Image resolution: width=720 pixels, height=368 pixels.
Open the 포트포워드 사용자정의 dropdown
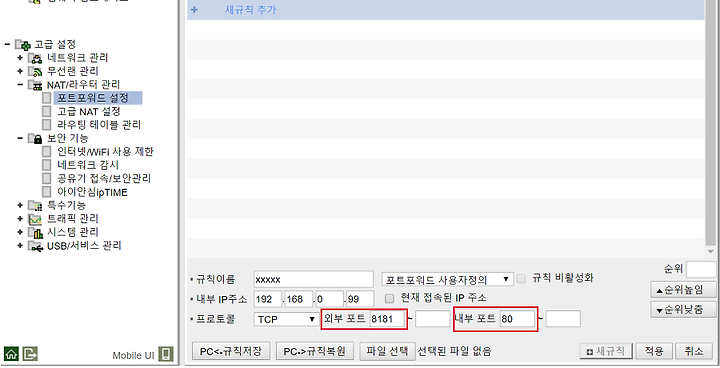point(447,279)
